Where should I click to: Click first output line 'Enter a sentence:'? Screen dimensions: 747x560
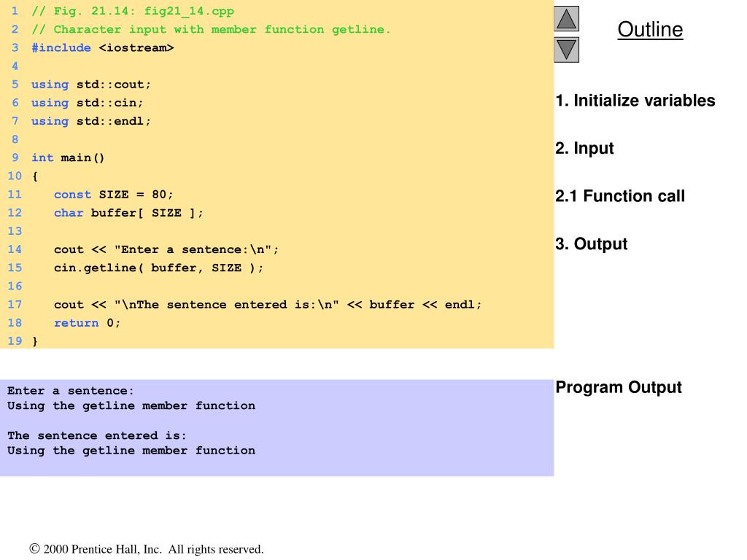coord(71,391)
